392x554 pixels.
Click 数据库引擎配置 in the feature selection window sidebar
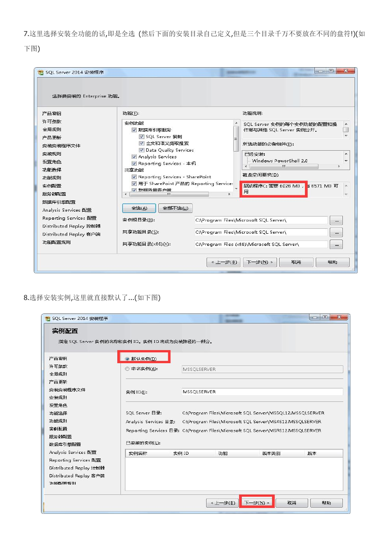tap(59, 202)
